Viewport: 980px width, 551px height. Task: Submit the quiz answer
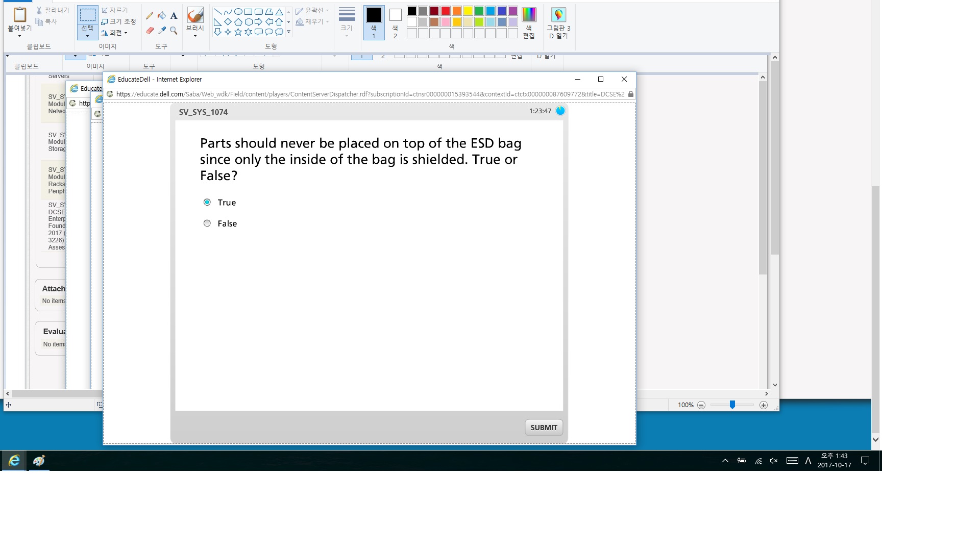click(x=544, y=428)
